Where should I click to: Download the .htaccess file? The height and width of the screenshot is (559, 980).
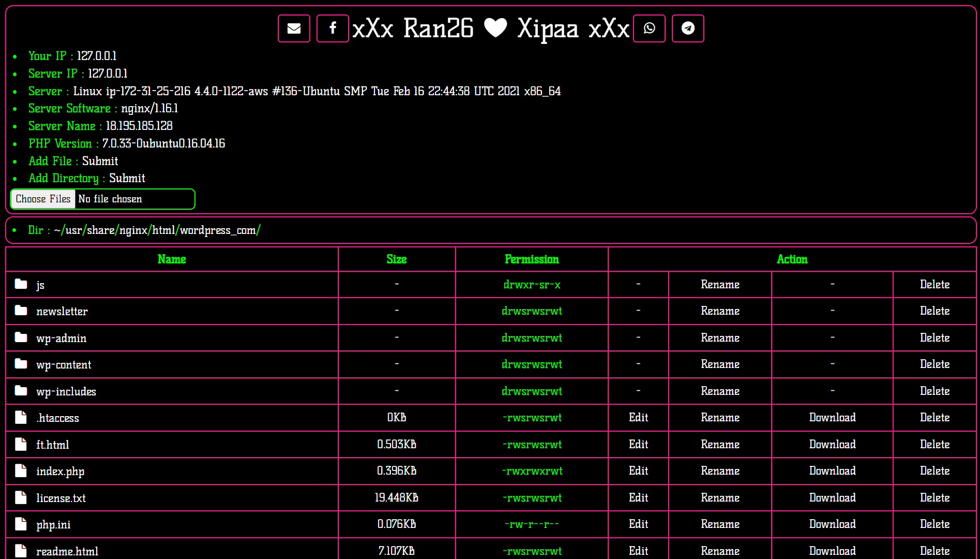click(x=833, y=417)
